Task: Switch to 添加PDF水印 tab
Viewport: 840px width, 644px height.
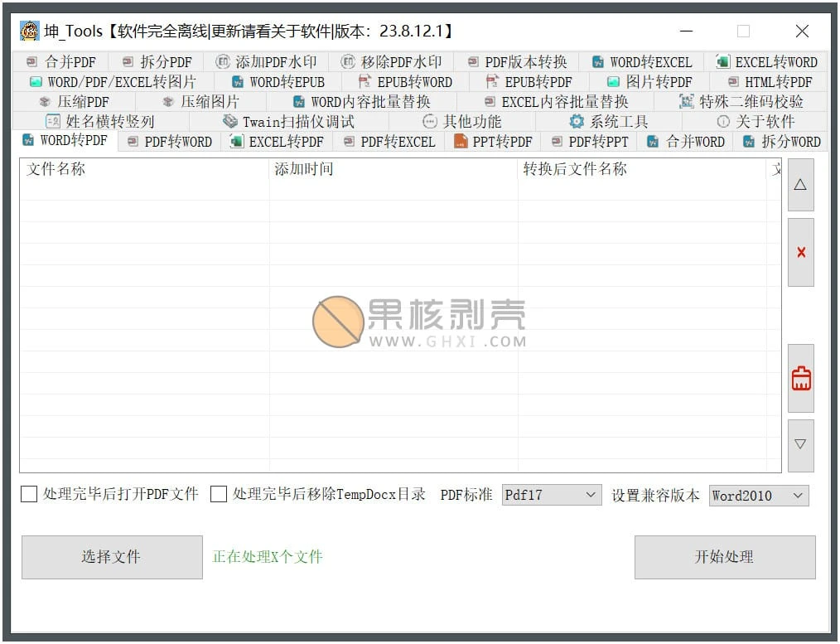Action: coord(266,62)
